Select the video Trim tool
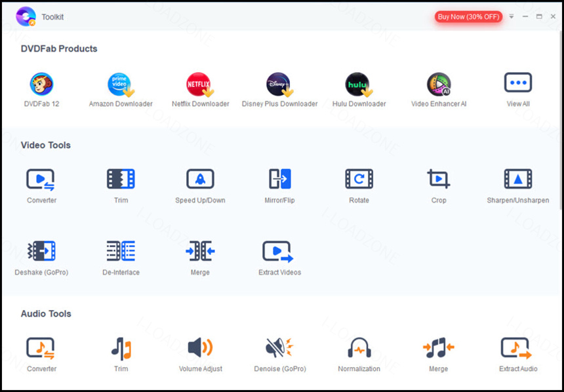The height and width of the screenshot is (392, 564). point(121,179)
